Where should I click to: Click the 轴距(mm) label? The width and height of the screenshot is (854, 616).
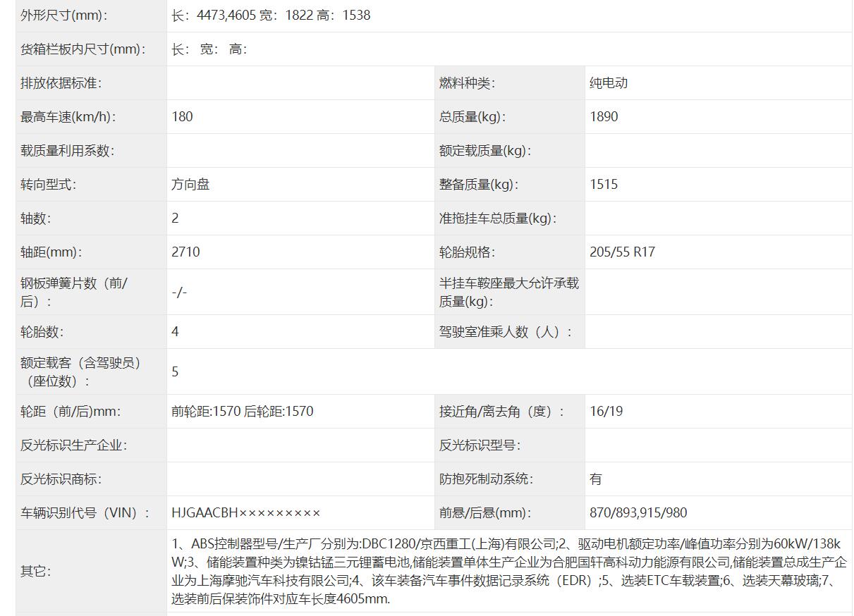51,252
